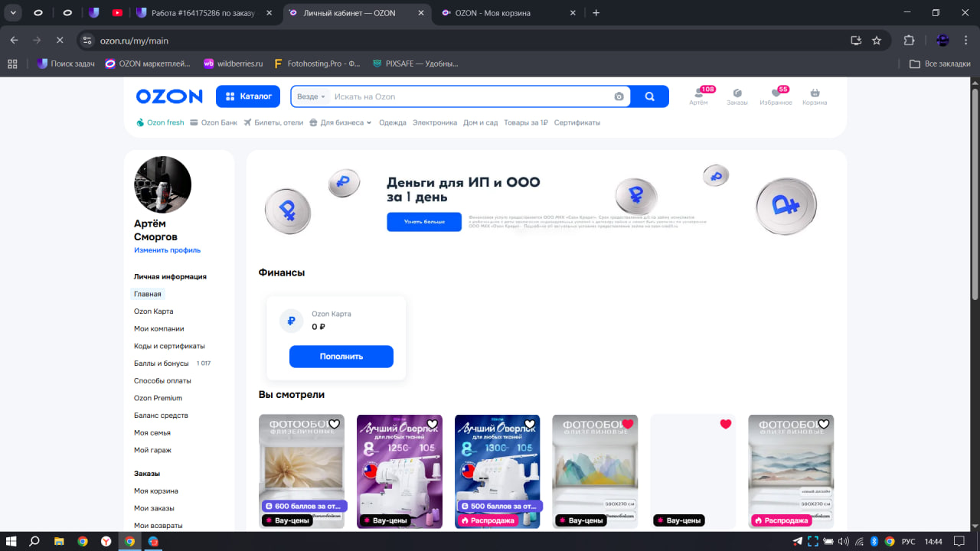Open Windows taskbar search
This screenshot has height=551, width=980.
tap(34, 541)
